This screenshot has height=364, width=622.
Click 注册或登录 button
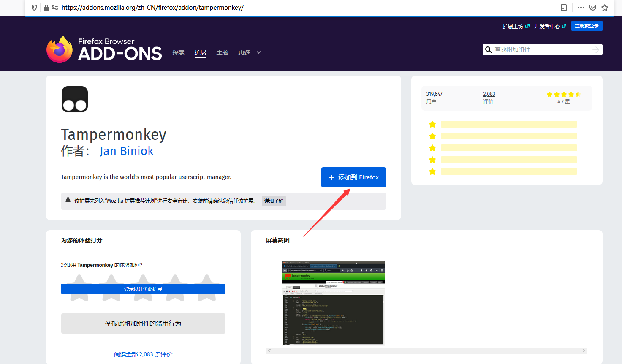pos(587,26)
